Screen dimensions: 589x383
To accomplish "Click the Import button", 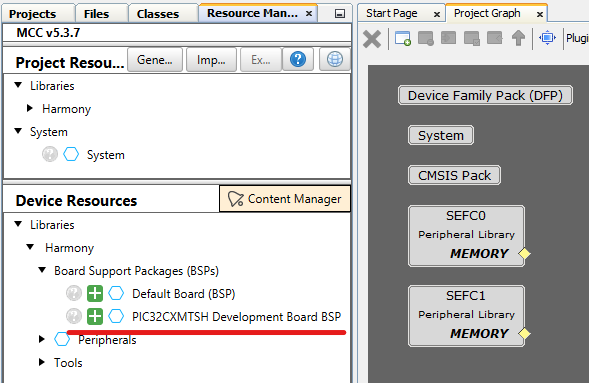I will (211, 59).
